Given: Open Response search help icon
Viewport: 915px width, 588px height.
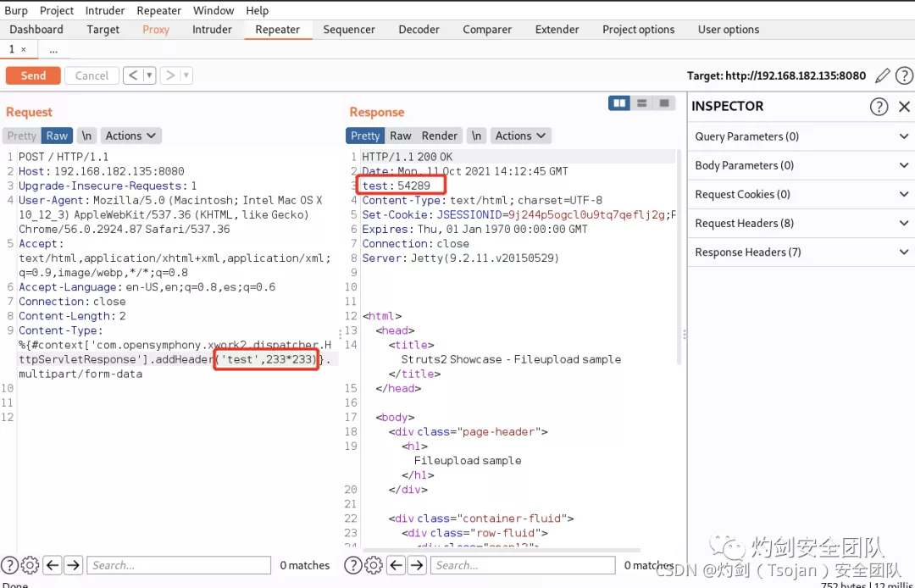Looking at the screenshot, I should coord(352,564).
